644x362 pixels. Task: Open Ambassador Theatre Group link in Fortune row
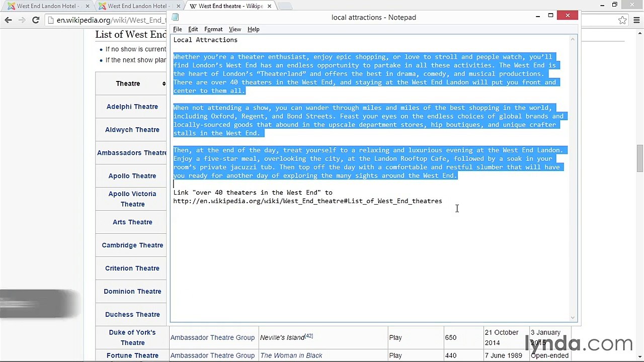tap(212, 355)
